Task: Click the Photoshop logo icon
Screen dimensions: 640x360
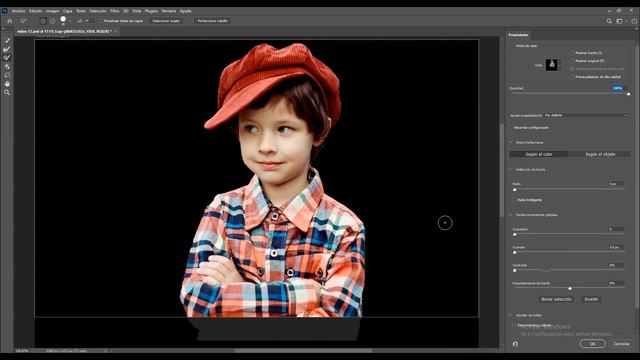Action: [5, 11]
